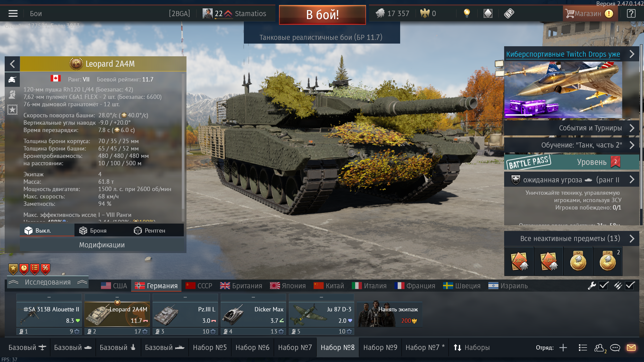This screenshot has height=362, width=644.
Task: Open the chat speech bubble icon
Action: [x=615, y=348]
